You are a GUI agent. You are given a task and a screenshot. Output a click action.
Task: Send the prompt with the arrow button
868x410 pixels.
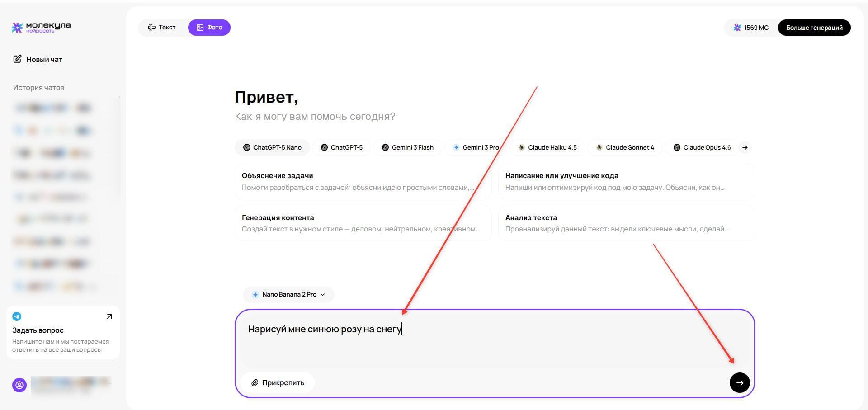(740, 382)
